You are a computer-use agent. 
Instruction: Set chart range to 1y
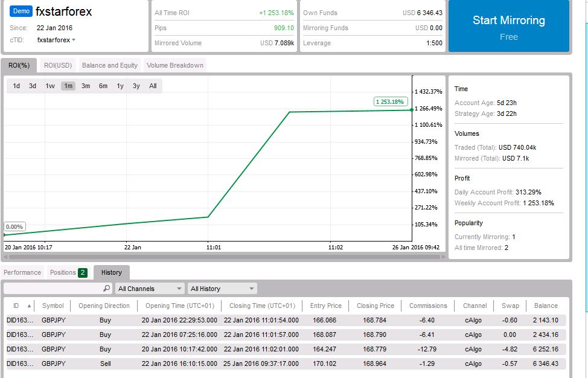120,86
